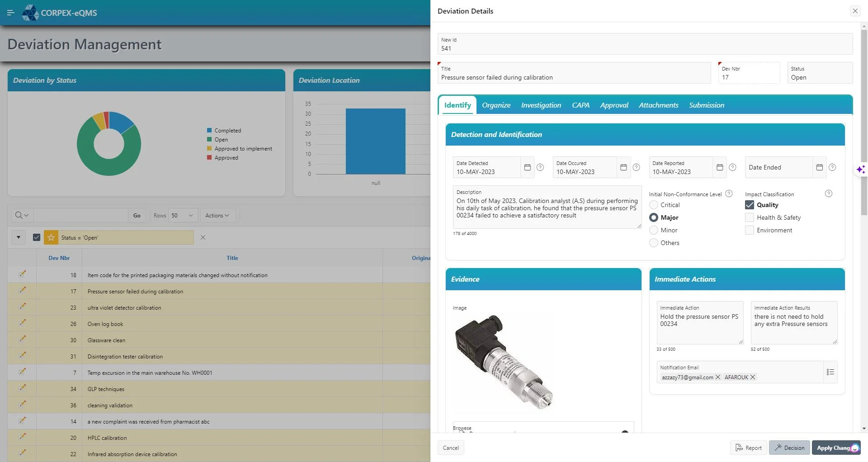Viewport: 868px width, 462px height.
Task: Open the search column selector dropdown
Action: coord(21,216)
